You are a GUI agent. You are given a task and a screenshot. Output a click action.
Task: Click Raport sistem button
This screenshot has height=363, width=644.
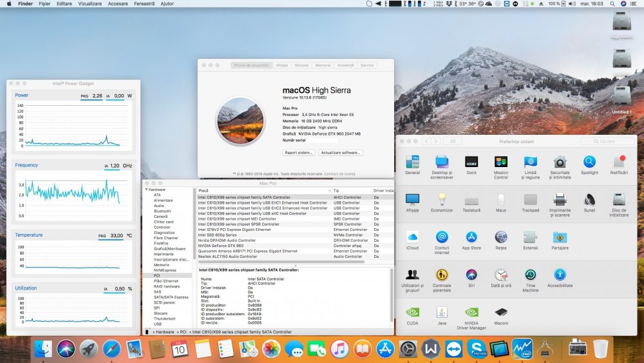[x=299, y=153]
